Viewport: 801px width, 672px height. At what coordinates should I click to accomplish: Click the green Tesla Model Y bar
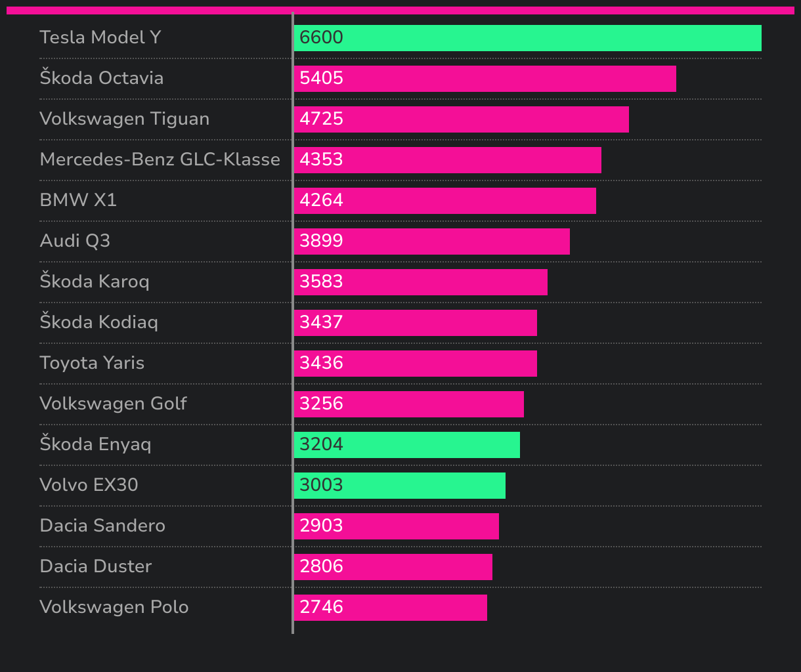pos(528,38)
